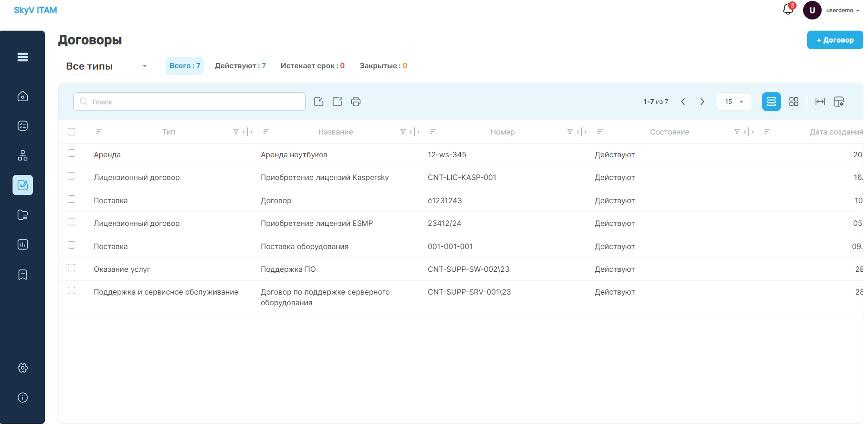
Task: Select the Contracts sidebar icon
Action: coord(22,185)
